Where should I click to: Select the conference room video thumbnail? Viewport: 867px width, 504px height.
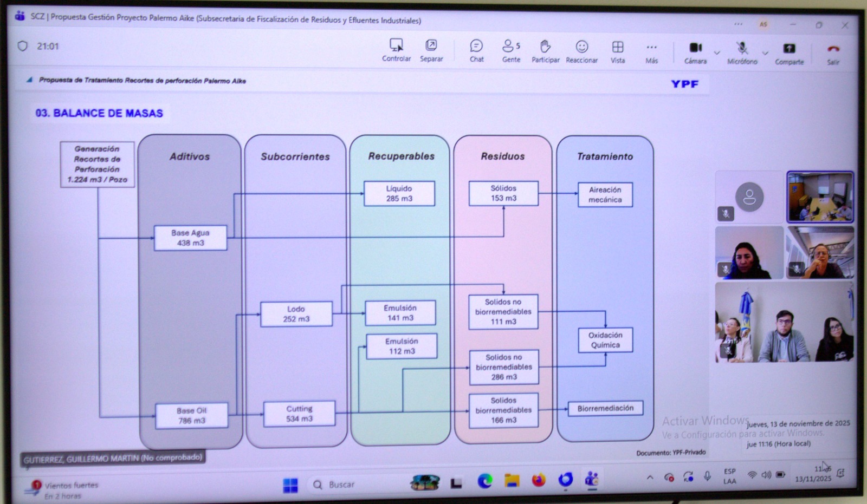[x=820, y=197]
